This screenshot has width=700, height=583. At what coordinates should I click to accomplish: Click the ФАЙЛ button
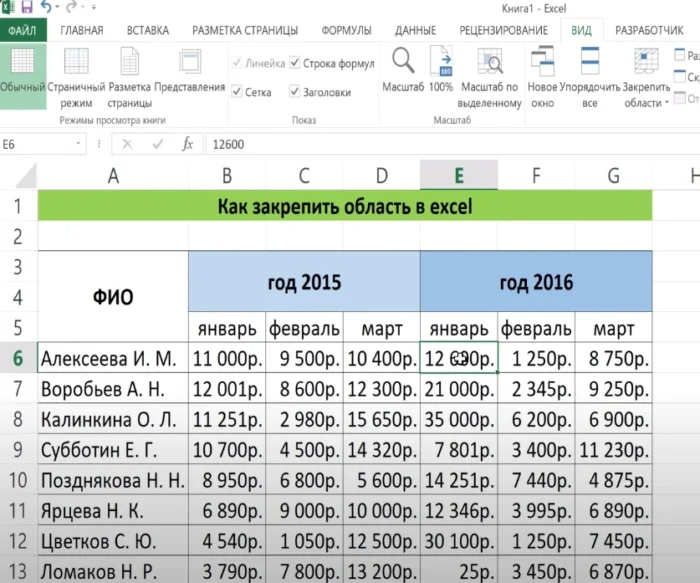[x=23, y=30]
